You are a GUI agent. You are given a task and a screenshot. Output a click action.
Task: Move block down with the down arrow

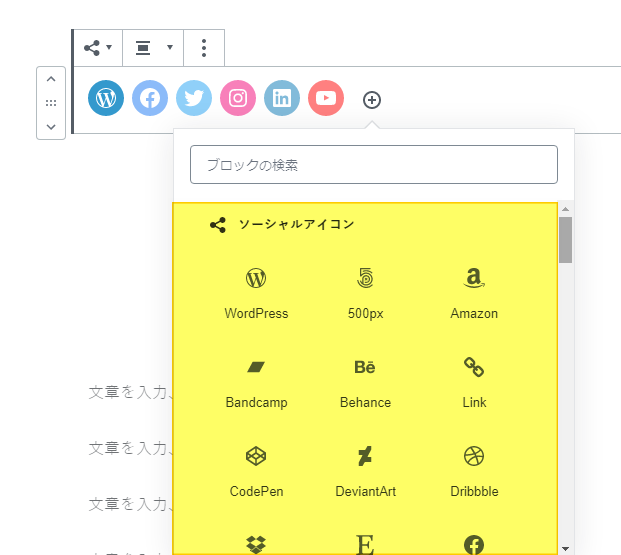(51, 127)
